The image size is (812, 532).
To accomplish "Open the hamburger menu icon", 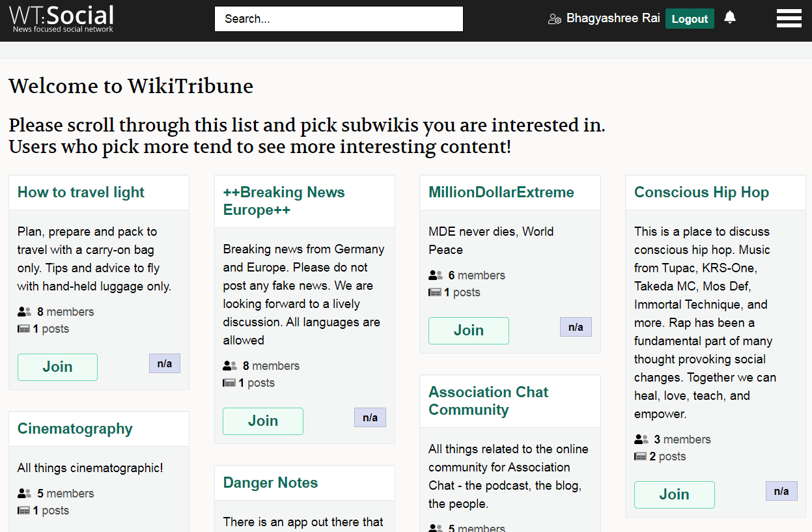I will click(x=789, y=18).
